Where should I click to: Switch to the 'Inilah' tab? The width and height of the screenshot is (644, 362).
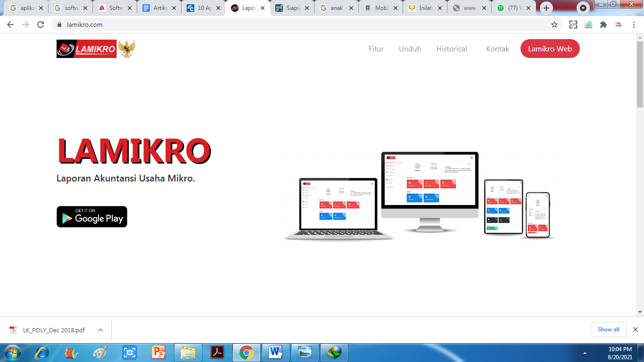[x=425, y=8]
